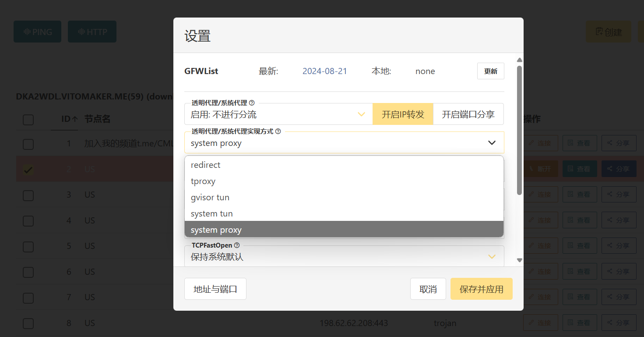This screenshot has height=337, width=644.
Task: Click 连接 for node ID 6
Action: [x=540, y=271]
